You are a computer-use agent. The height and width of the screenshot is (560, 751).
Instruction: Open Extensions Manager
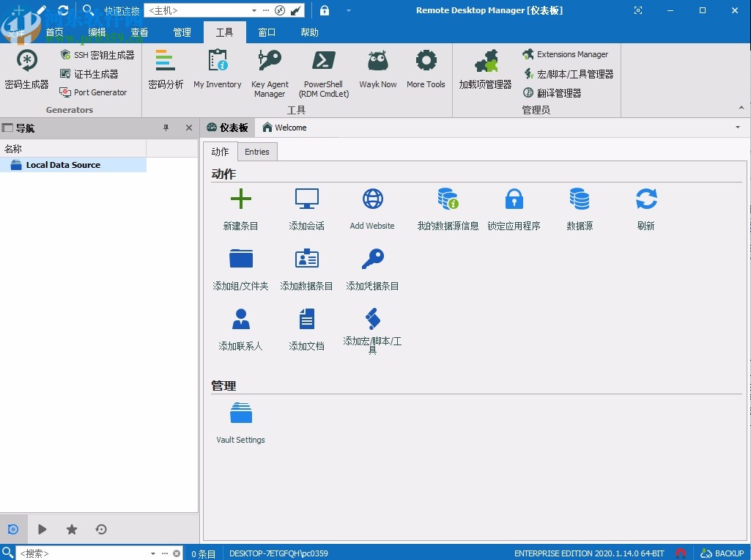[x=566, y=54]
